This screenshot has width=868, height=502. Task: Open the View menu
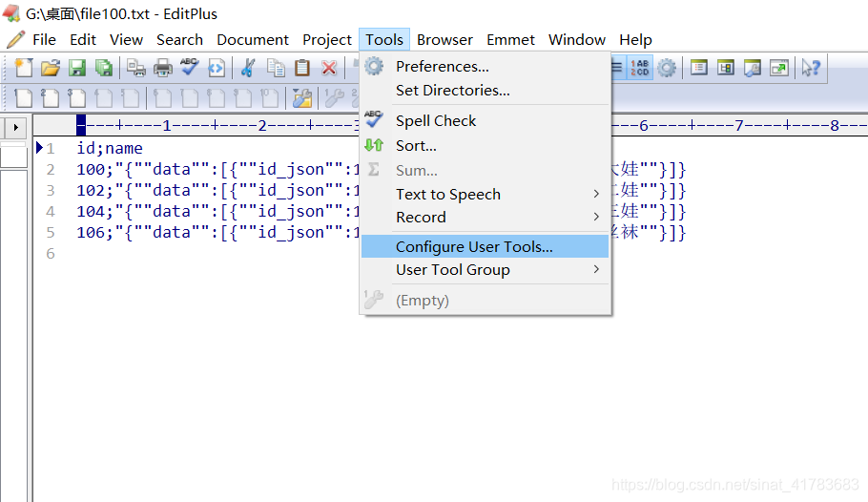[x=126, y=40]
